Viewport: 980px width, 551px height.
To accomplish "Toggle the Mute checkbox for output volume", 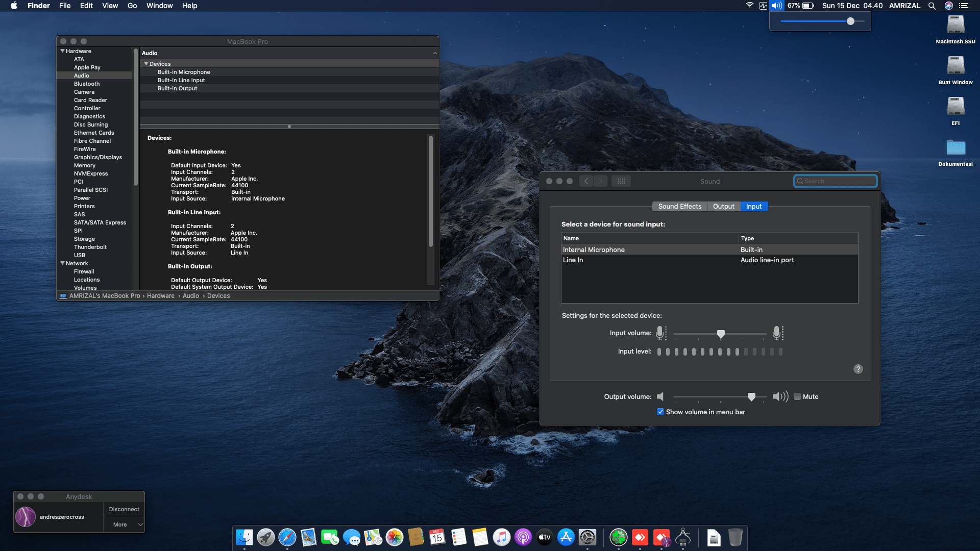I will click(797, 396).
